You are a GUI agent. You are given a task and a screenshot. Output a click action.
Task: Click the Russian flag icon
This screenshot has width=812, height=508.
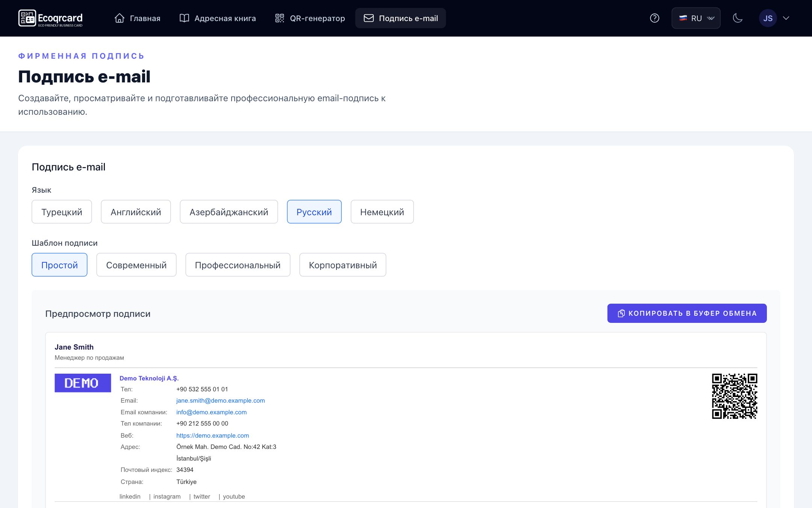pyautogui.click(x=683, y=18)
